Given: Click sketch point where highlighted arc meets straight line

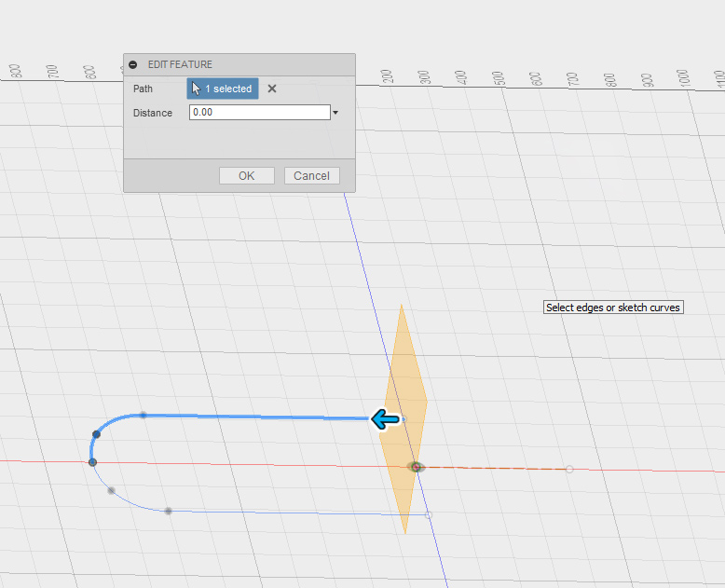Looking at the screenshot, I should 143,415.
